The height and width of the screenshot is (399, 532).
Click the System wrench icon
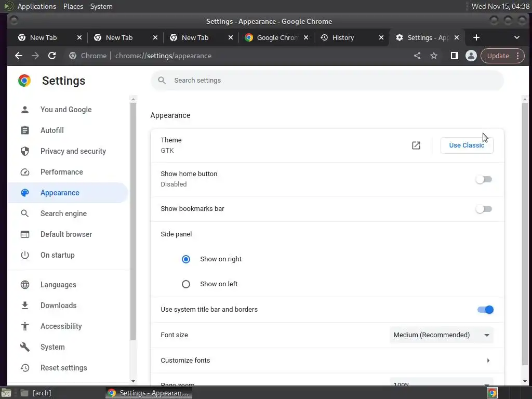(25, 347)
